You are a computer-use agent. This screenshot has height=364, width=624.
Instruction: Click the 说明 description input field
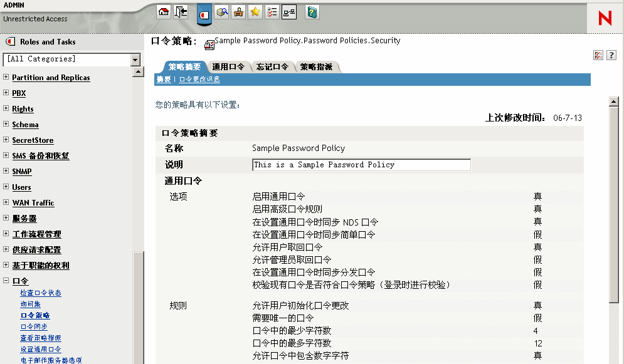[x=361, y=165]
